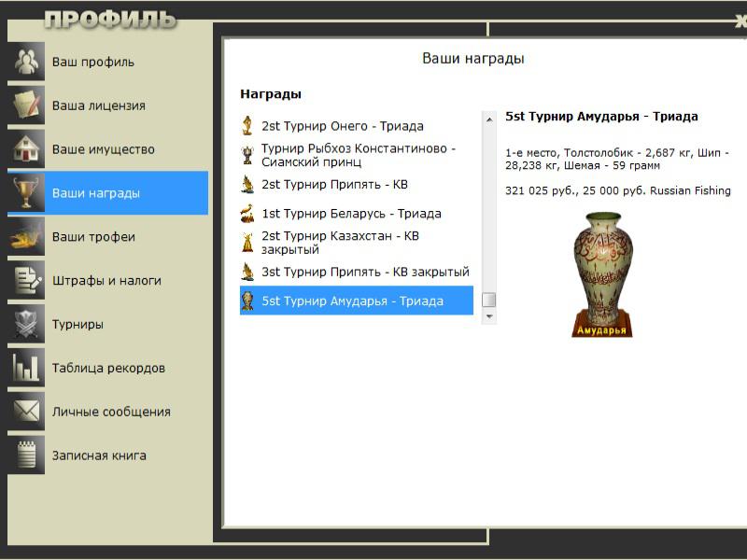Click the Амударья vase trophy image

click(x=602, y=274)
